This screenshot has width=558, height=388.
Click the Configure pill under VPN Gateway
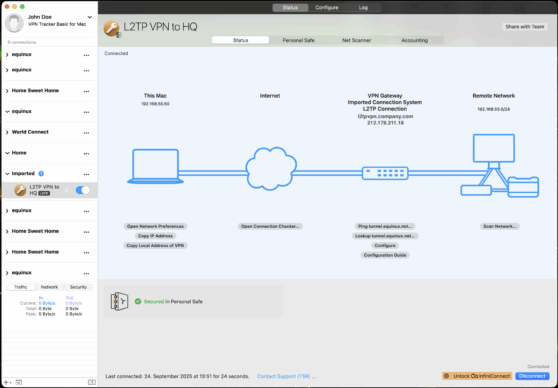pyautogui.click(x=385, y=246)
